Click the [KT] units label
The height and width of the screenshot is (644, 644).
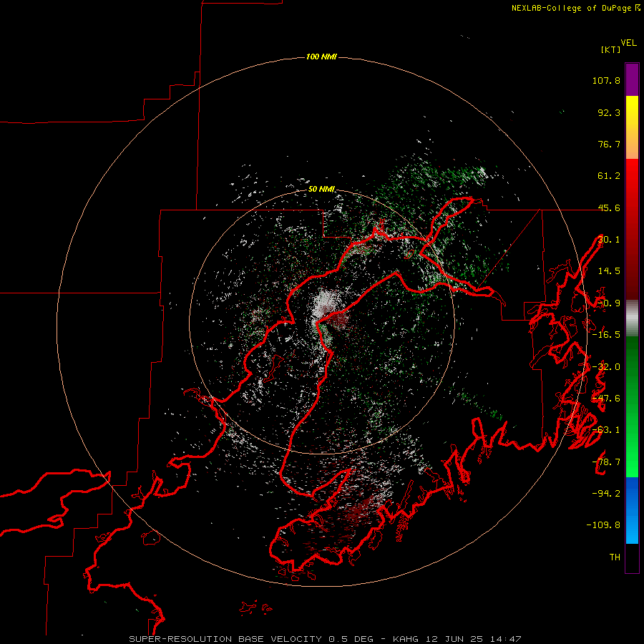click(611, 49)
